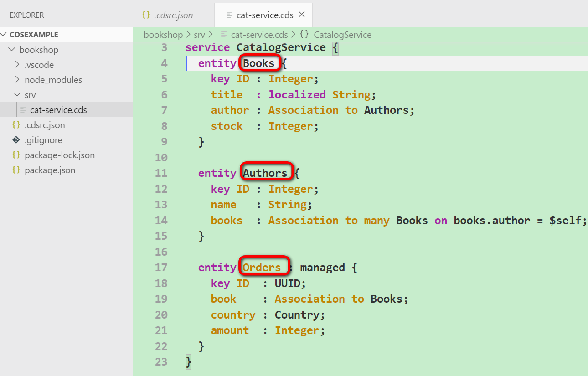
Task: Click the 'service' keyword on line 3
Action: (208, 47)
